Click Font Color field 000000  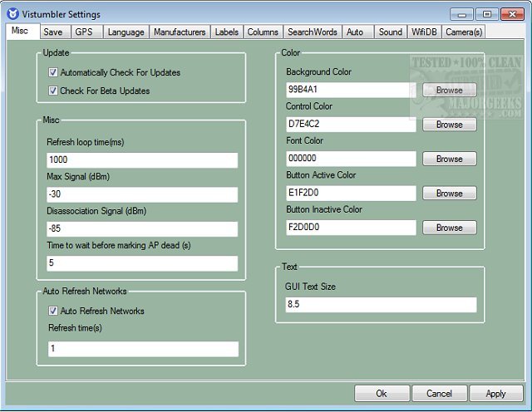click(351, 159)
